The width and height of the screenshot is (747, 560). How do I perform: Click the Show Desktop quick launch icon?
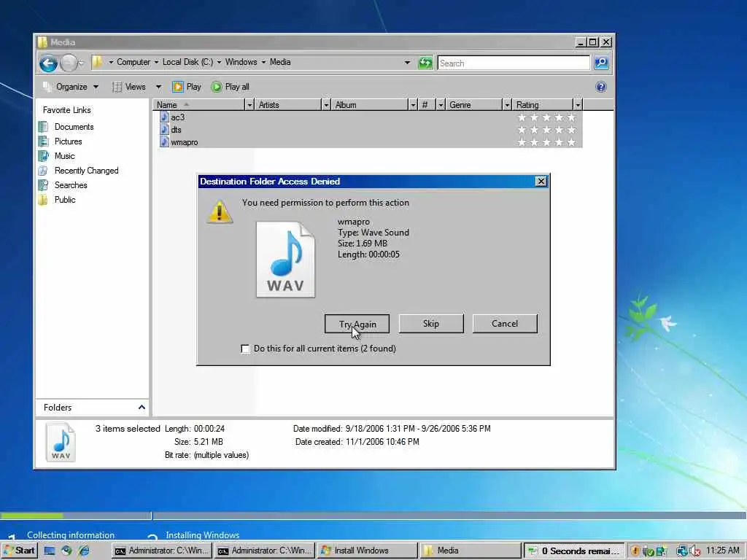[50, 551]
